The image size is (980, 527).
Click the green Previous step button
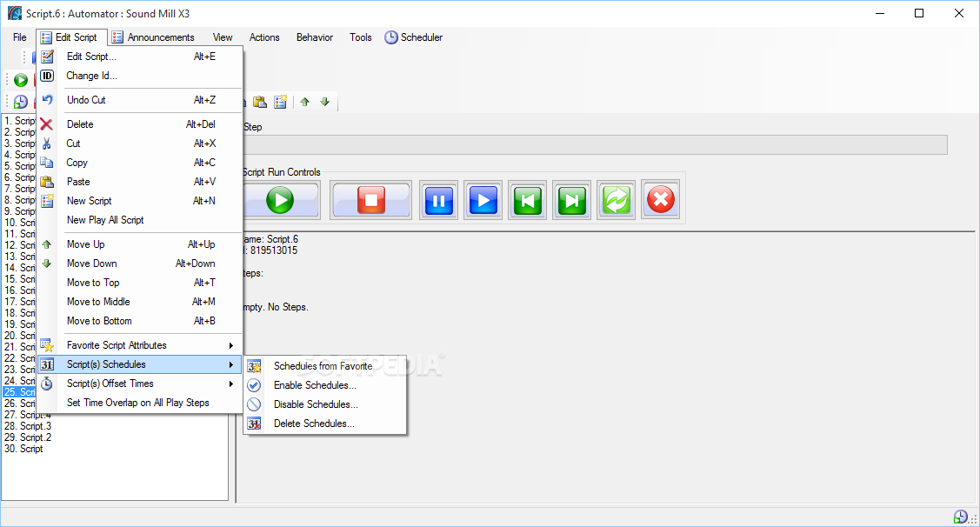[x=528, y=200]
